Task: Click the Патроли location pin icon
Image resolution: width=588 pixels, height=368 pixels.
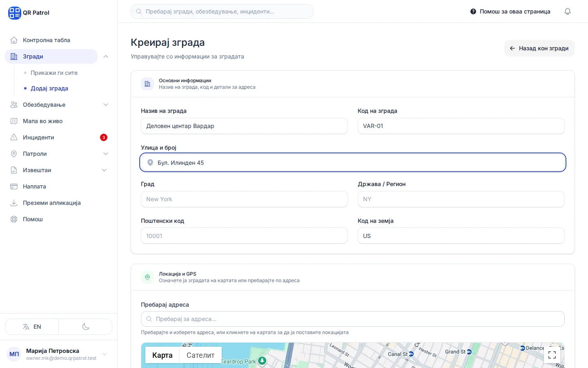Action: pos(14,154)
